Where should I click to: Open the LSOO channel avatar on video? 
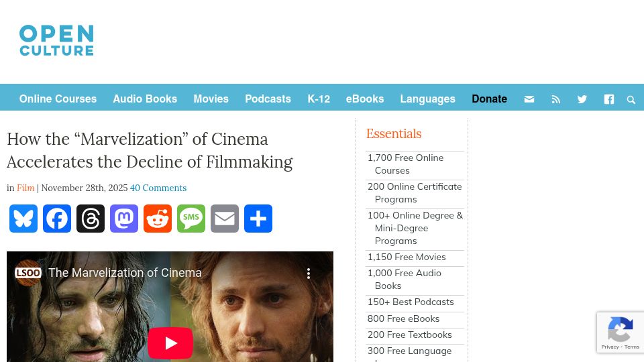28,273
